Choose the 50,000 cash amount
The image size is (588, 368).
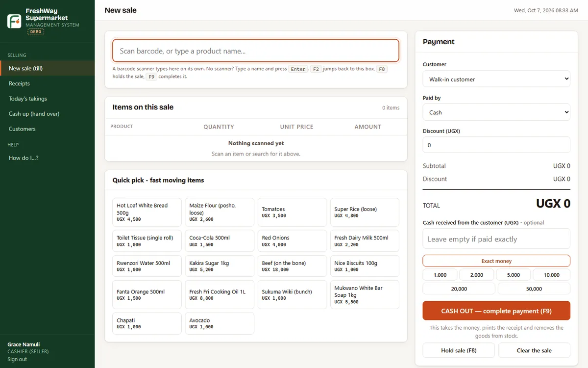click(534, 289)
